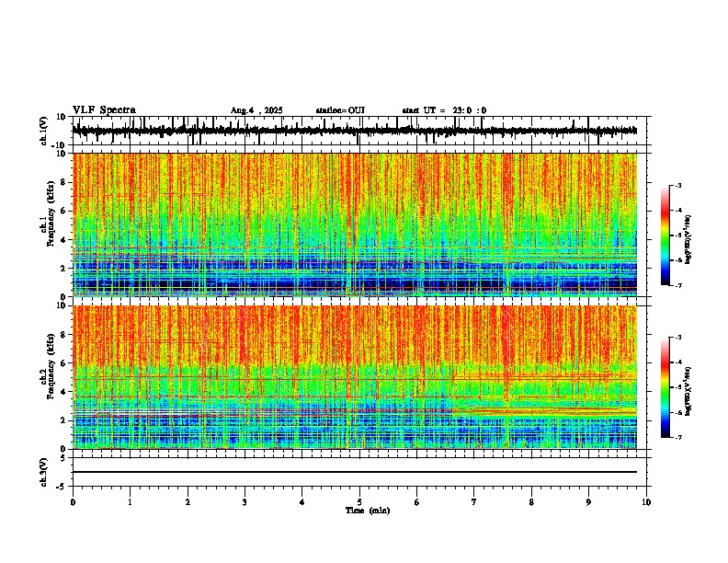Select the date text "Aug.4 , 2025"
Screen dimensions: 728x563
click(x=256, y=110)
